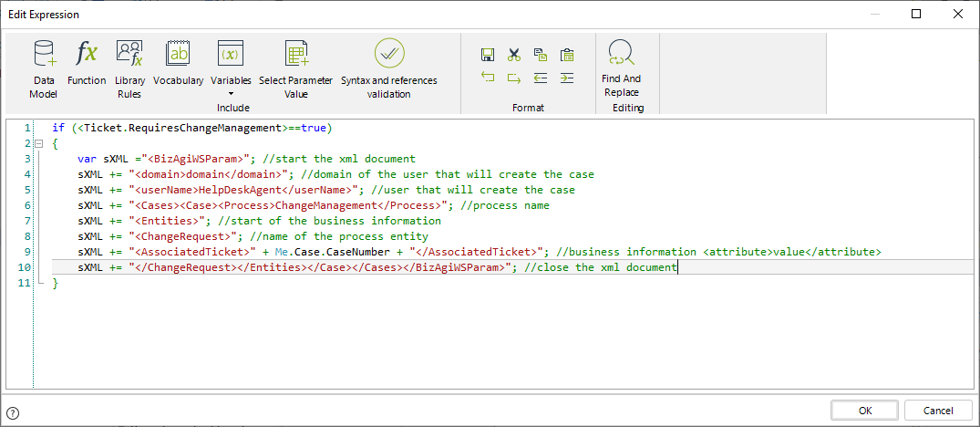Increase indent of the code
Screen dimensions: 980x427
566,78
